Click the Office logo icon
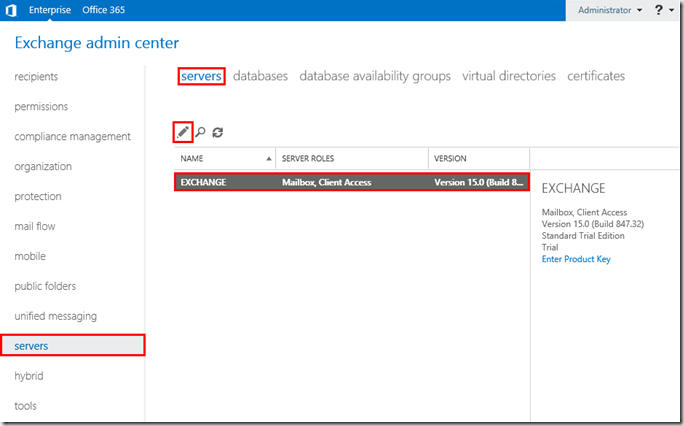 tap(10, 10)
